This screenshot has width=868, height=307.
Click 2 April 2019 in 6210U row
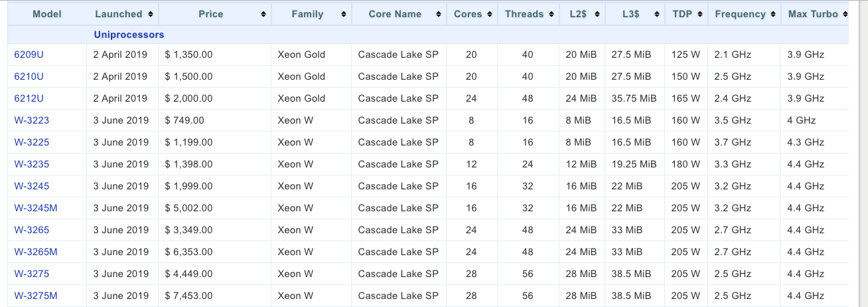pos(121,76)
